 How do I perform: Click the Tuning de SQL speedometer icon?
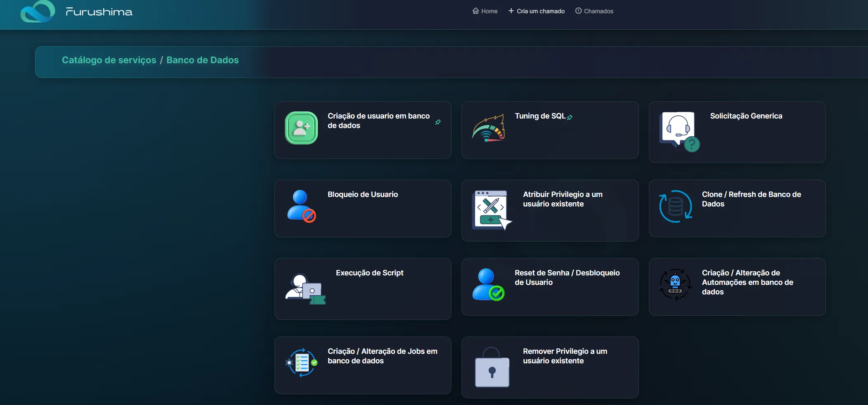(488, 128)
